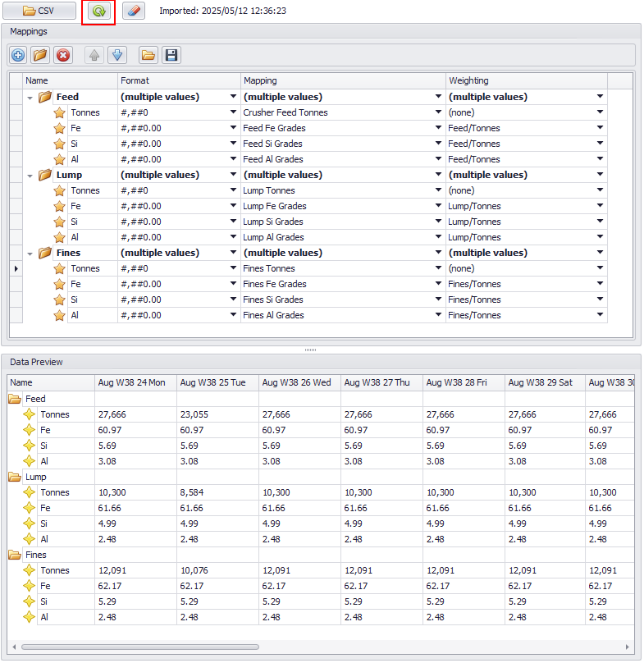The width and height of the screenshot is (644, 663).
Task: Click the open mappings file icon
Action: coord(148,55)
